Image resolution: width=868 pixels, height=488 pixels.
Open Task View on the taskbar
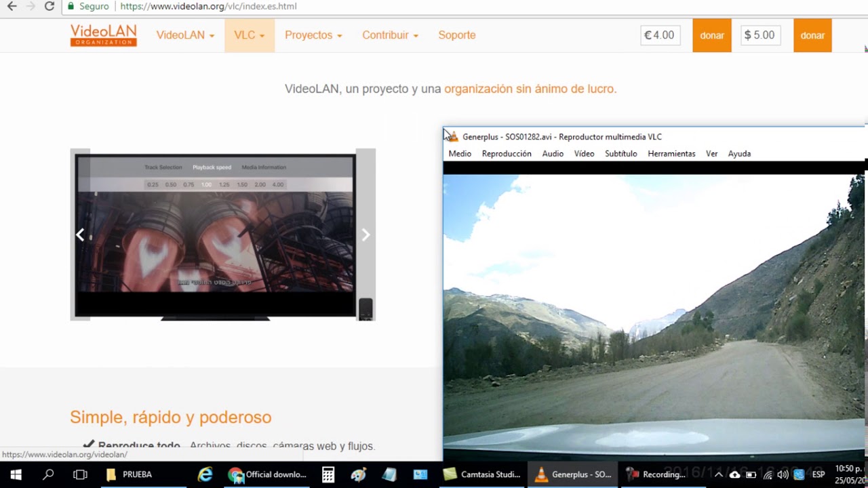tap(80, 474)
